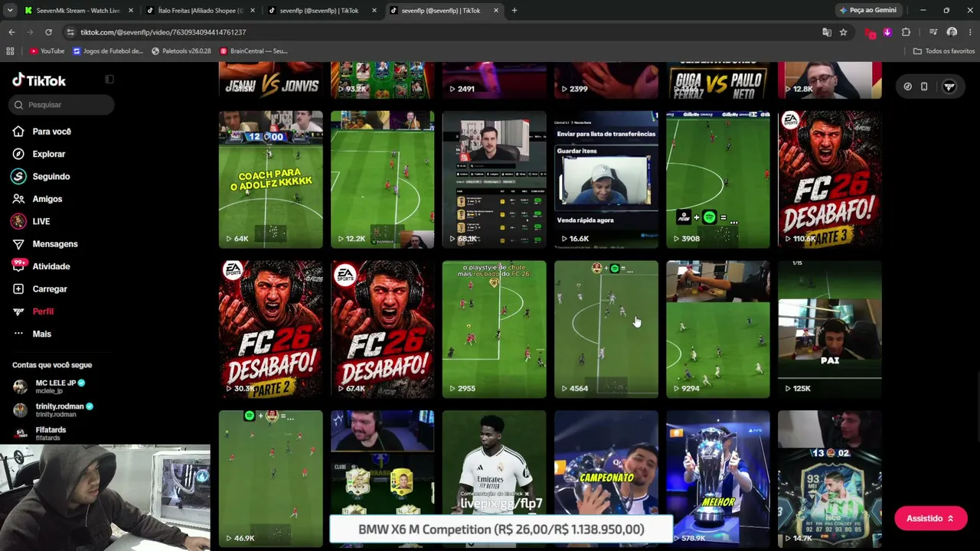The width and height of the screenshot is (980, 551).
Task: Open the Paletools v26.0.28 bookmark
Action: pyautogui.click(x=181, y=51)
